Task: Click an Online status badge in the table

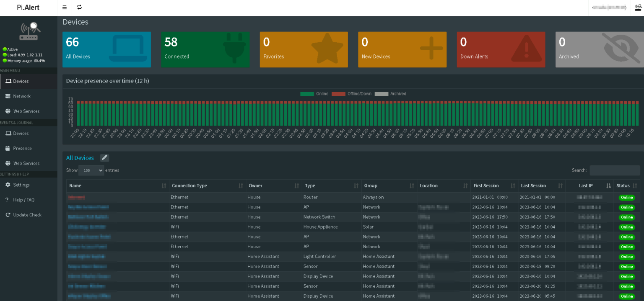Action: (626, 197)
